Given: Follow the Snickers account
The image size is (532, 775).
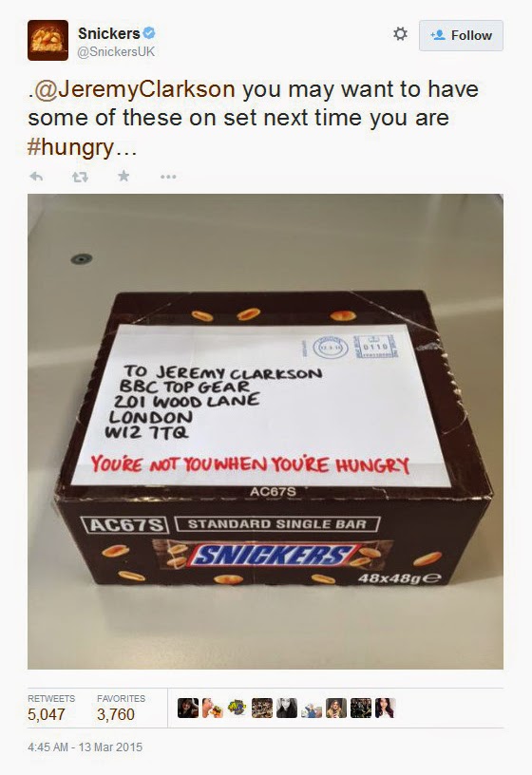Looking at the screenshot, I should (461, 35).
